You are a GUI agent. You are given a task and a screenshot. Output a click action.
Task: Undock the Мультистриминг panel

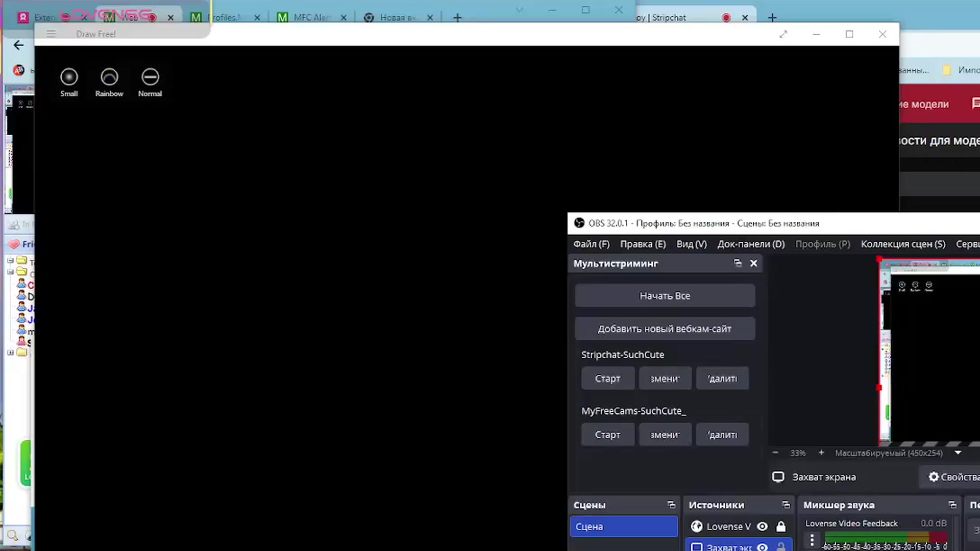[x=738, y=263]
